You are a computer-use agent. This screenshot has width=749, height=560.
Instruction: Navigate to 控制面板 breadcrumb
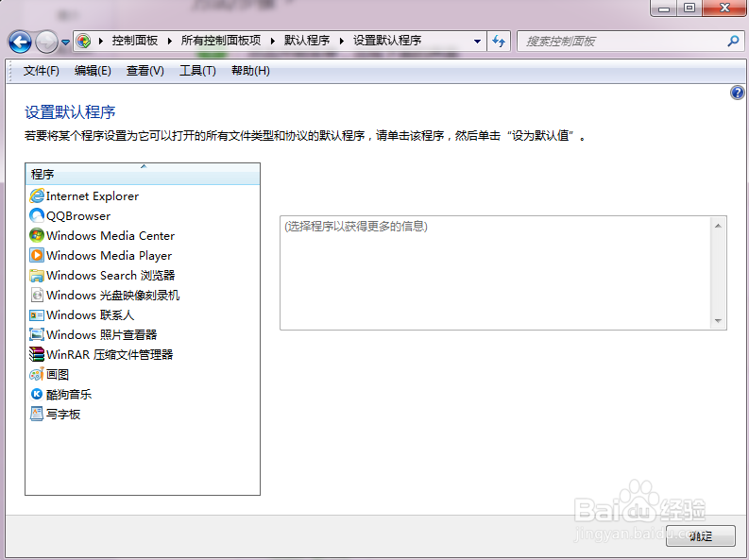click(135, 41)
